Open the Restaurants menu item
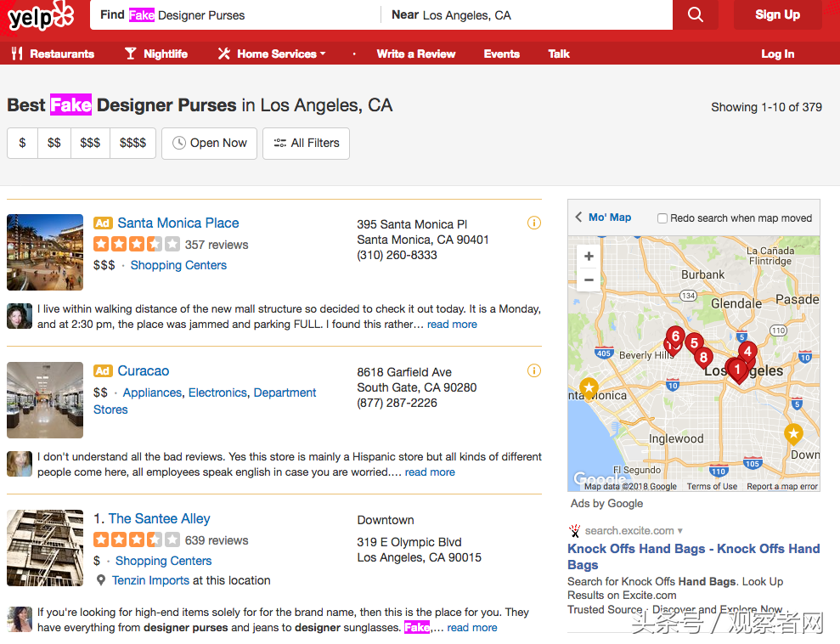Viewport: 840px width, 644px height. pos(62,54)
